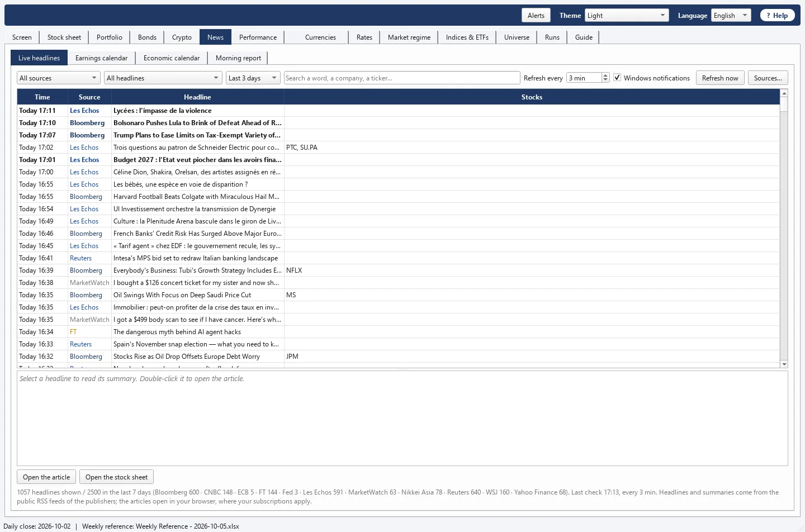Open the Alerts panel

[x=536, y=16]
